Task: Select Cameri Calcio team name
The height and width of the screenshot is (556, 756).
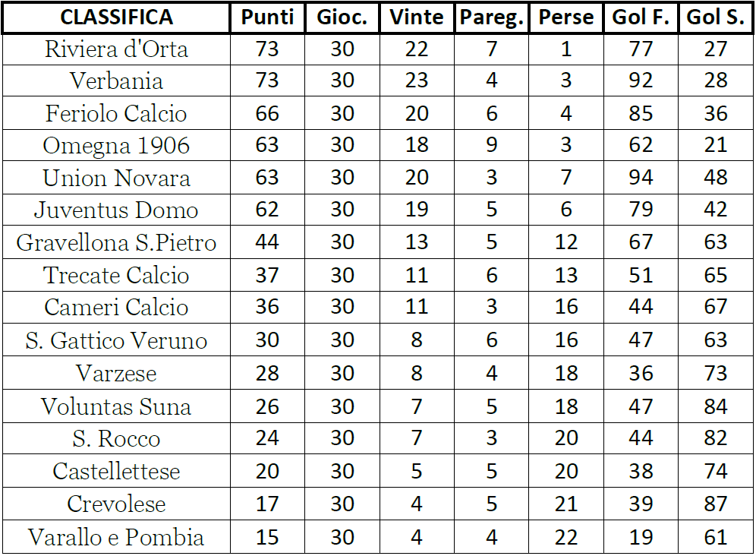Action: click(x=116, y=307)
